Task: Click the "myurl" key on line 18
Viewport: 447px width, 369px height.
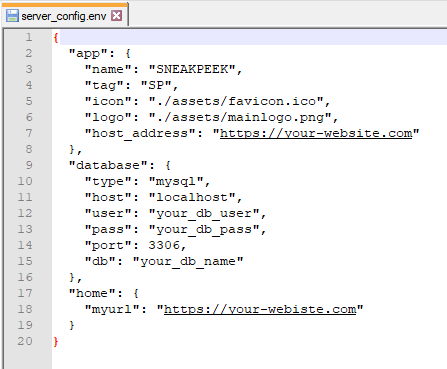Action: click(112, 309)
